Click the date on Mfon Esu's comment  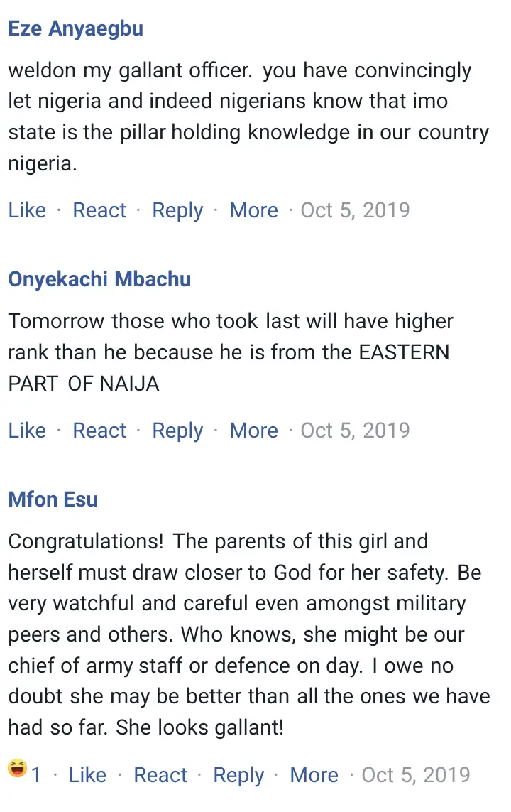click(x=416, y=775)
